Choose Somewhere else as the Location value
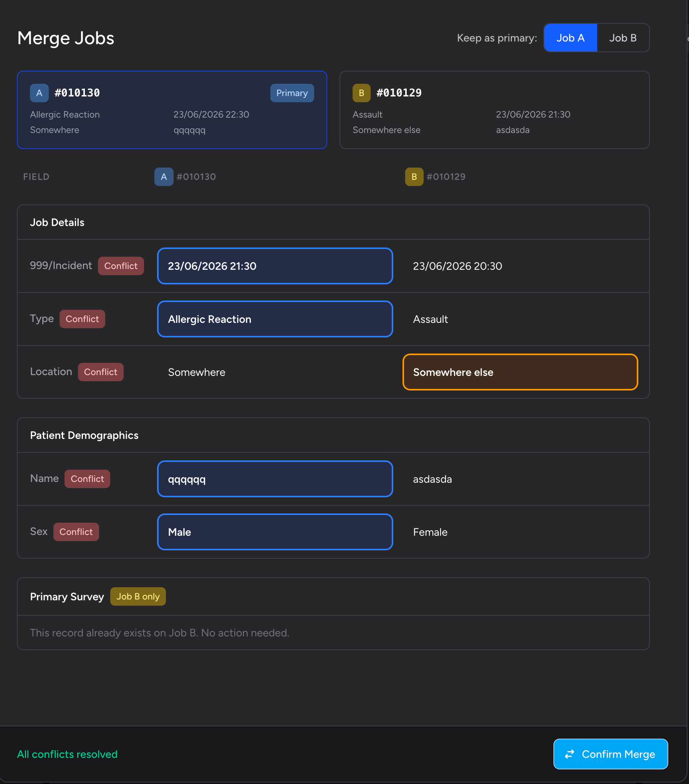 click(520, 372)
